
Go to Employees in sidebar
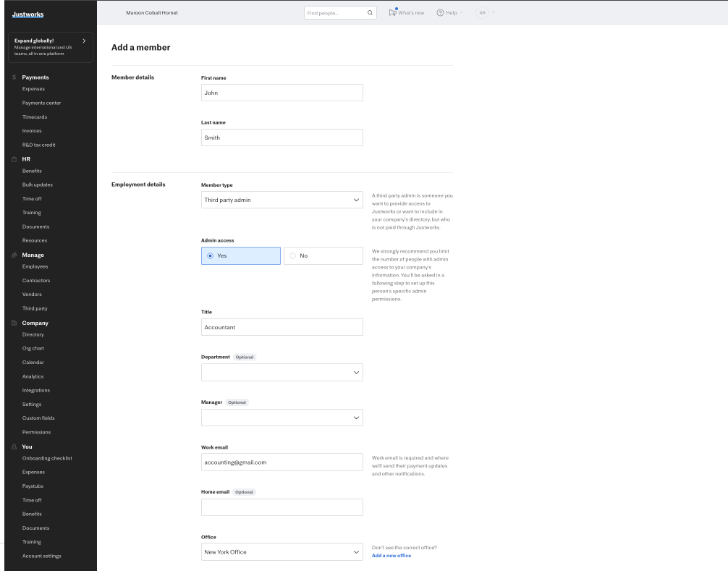36,267
